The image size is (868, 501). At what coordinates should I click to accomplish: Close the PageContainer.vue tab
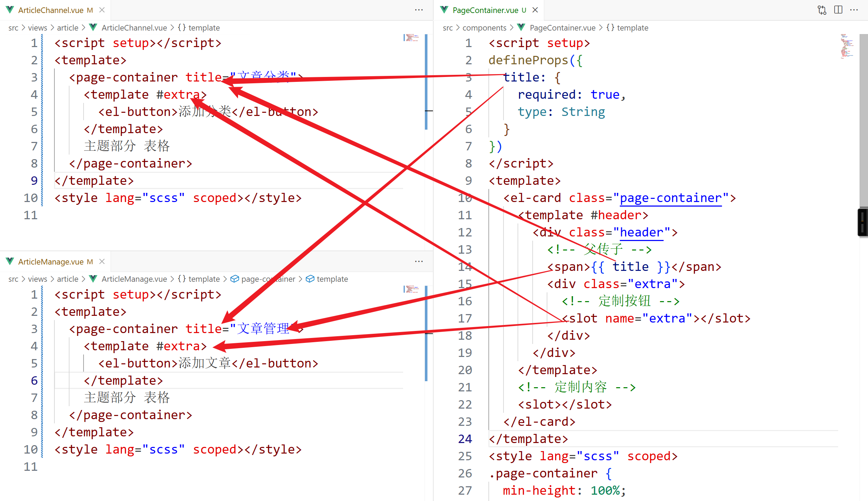535,10
